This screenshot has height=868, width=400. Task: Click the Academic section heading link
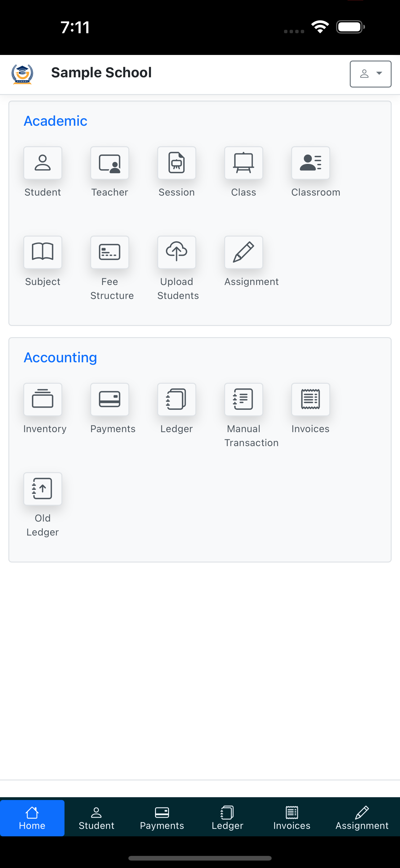(x=56, y=121)
